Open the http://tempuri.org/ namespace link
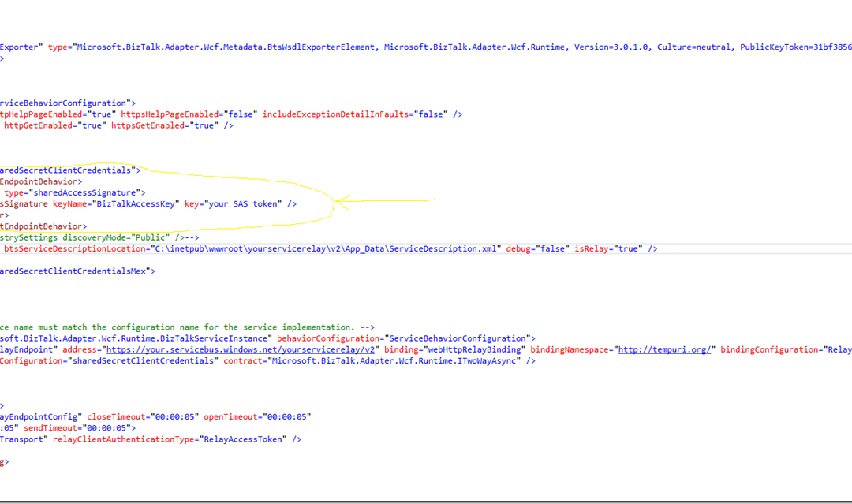Screen dimensions: 852x504 [664, 349]
